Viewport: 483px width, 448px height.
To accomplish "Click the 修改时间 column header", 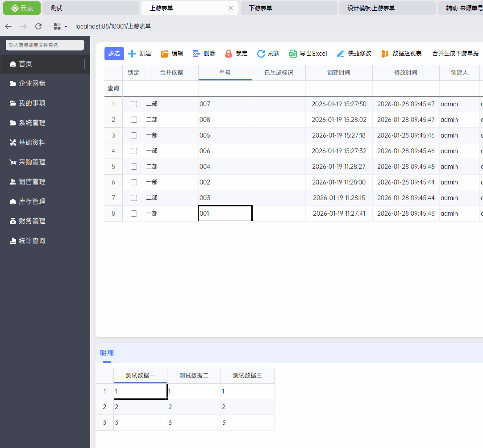I will click(406, 73).
